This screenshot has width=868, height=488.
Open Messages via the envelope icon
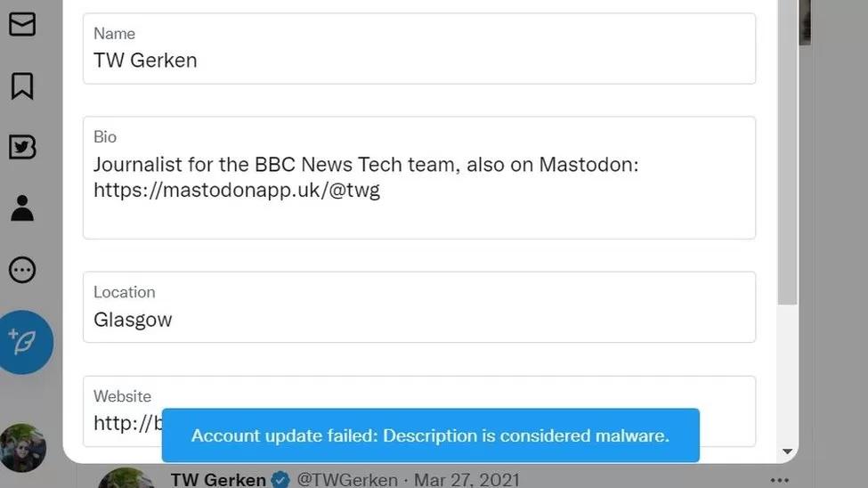22,24
